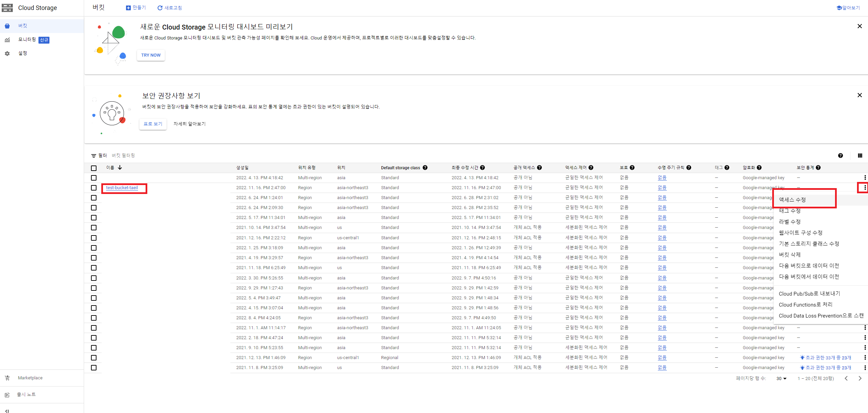Screen dimensions: 868x413
Task: Show help for 최종 수정 시간 column
Action: (482, 168)
